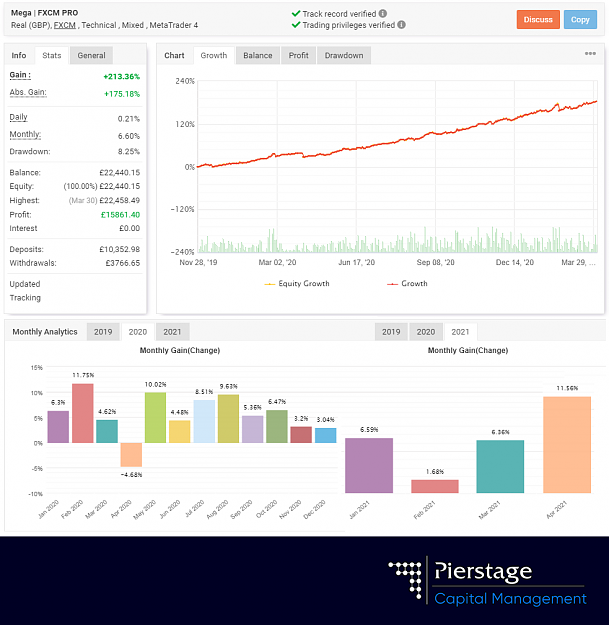The height and width of the screenshot is (625, 609).
Task: Click the £10,352.98 deposits value
Action: pos(120,249)
